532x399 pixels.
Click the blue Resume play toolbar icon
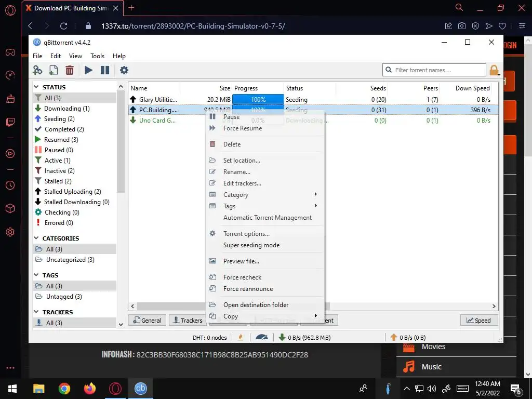pyautogui.click(x=88, y=70)
